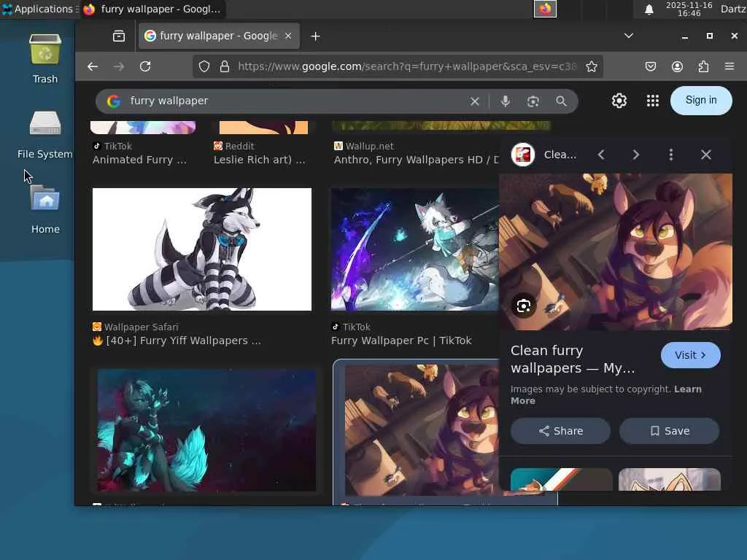The image size is (747, 560).
Task: Click the date and time clock
Action: 689,9
